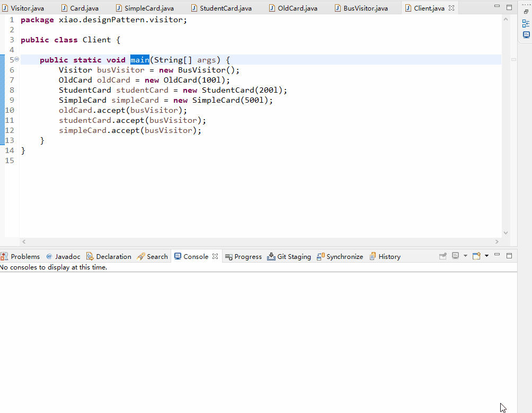Switch to the Visitor.java editor tab
Screen dimensions: 532x413
(x=23, y=8)
